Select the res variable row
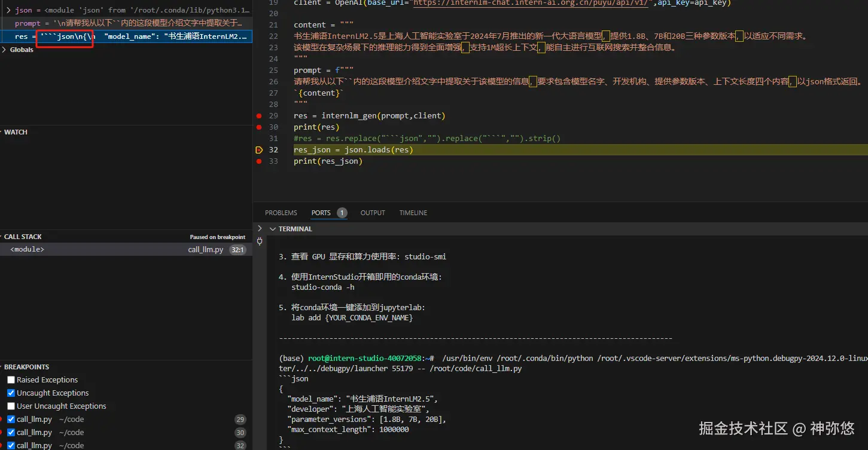The width and height of the screenshot is (868, 450). tap(126, 36)
